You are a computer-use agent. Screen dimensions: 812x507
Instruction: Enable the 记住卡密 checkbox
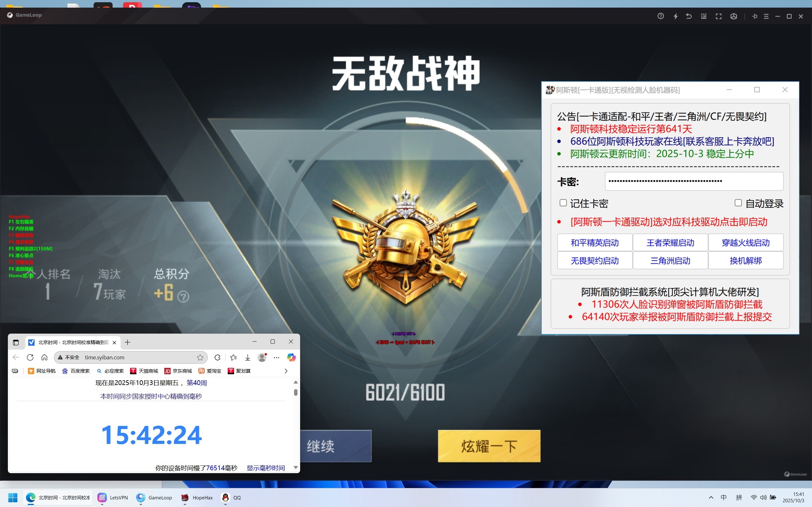point(563,203)
